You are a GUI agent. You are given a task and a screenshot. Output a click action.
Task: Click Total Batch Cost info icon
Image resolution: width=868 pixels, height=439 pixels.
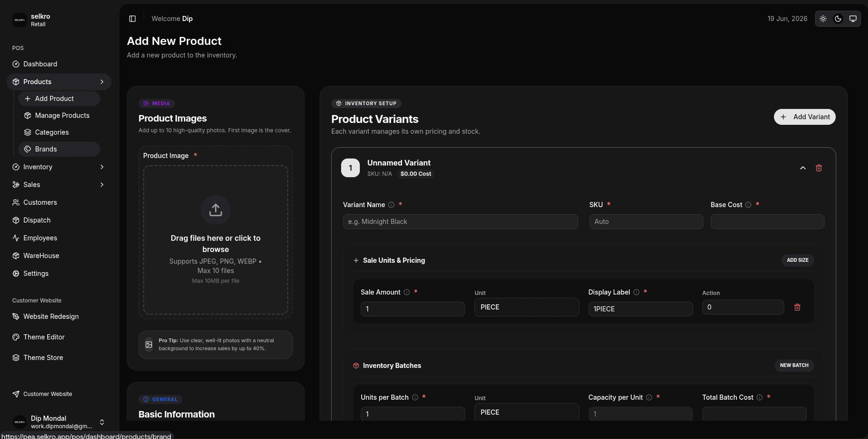pyautogui.click(x=759, y=397)
